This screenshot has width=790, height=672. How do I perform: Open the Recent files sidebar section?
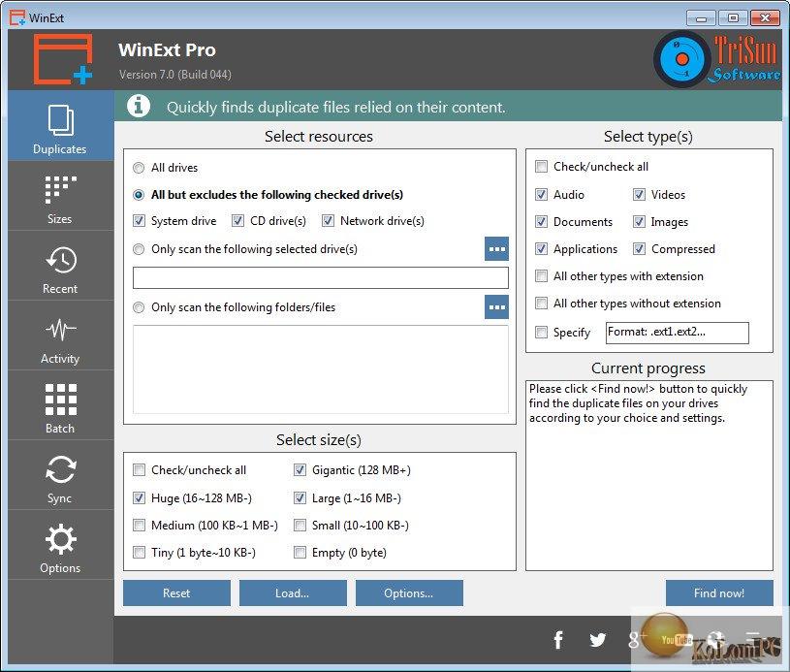point(60,266)
